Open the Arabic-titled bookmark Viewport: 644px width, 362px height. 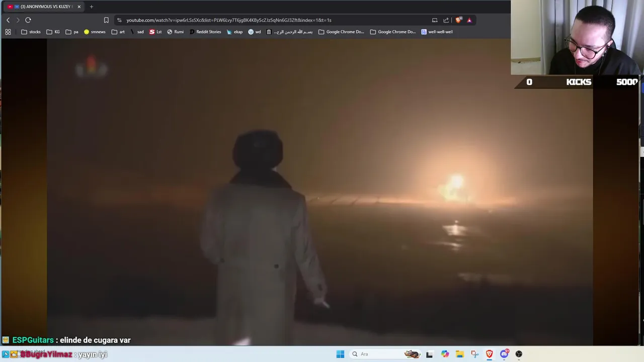pos(289,32)
